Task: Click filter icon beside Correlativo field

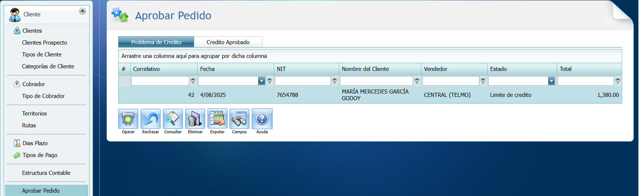Action: click(193, 81)
